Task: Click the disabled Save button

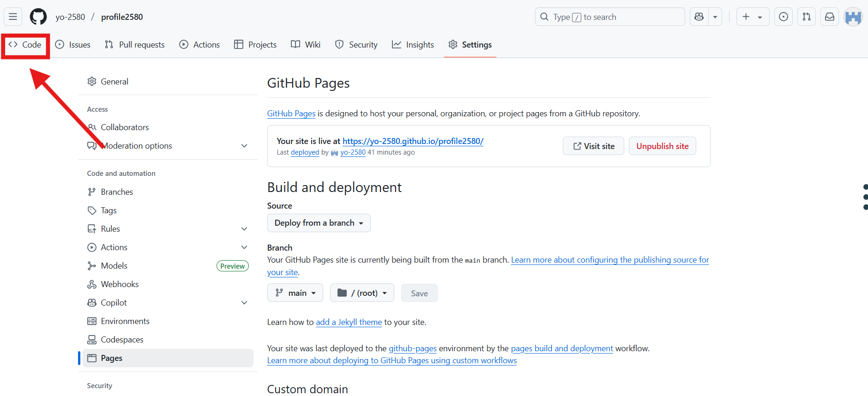Action: tap(419, 293)
